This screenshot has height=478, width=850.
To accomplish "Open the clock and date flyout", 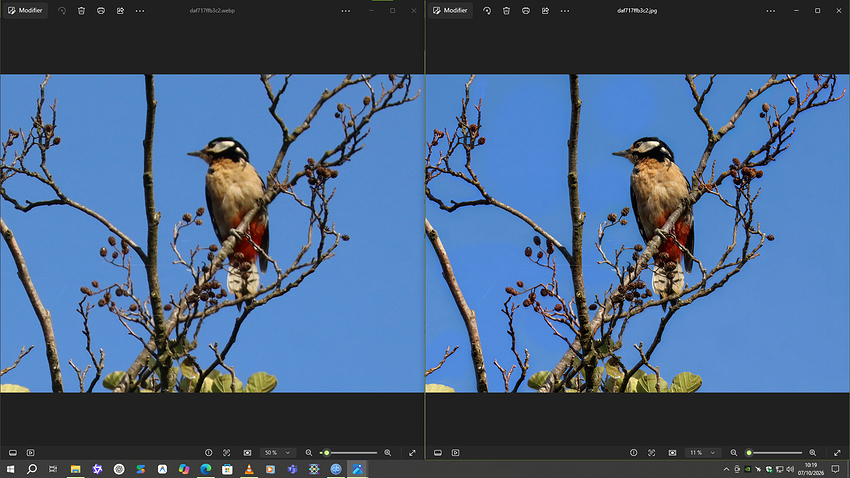I will point(811,469).
